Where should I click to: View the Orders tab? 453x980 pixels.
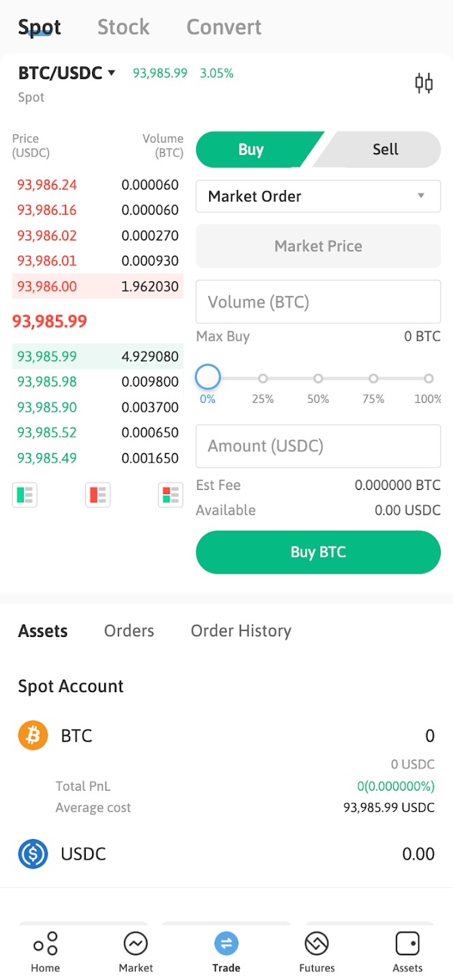(129, 631)
